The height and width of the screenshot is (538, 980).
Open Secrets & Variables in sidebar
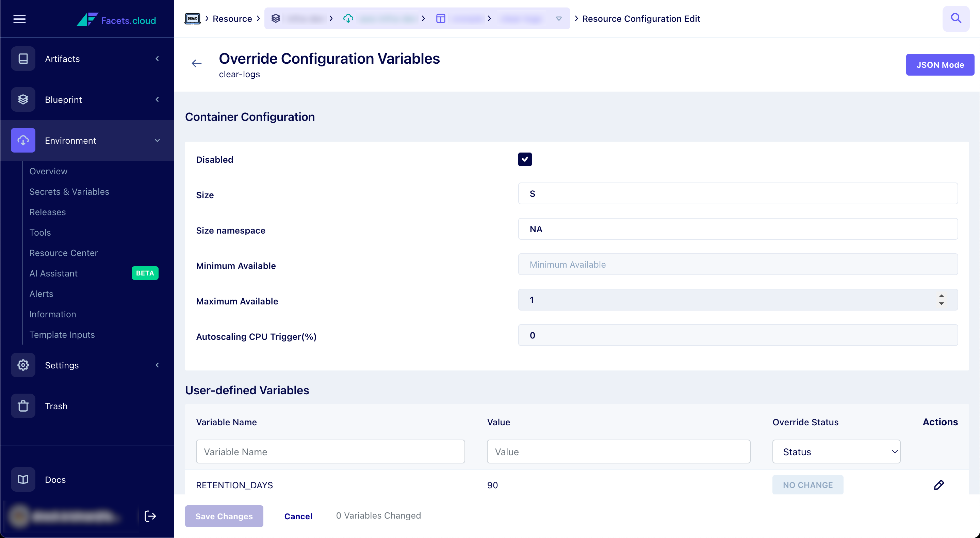(x=69, y=191)
